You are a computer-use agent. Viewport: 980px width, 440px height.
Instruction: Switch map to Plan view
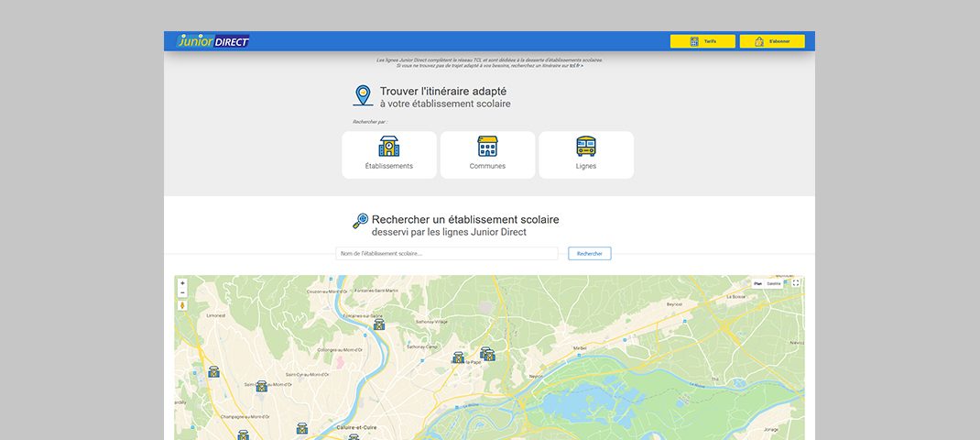[757, 283]
